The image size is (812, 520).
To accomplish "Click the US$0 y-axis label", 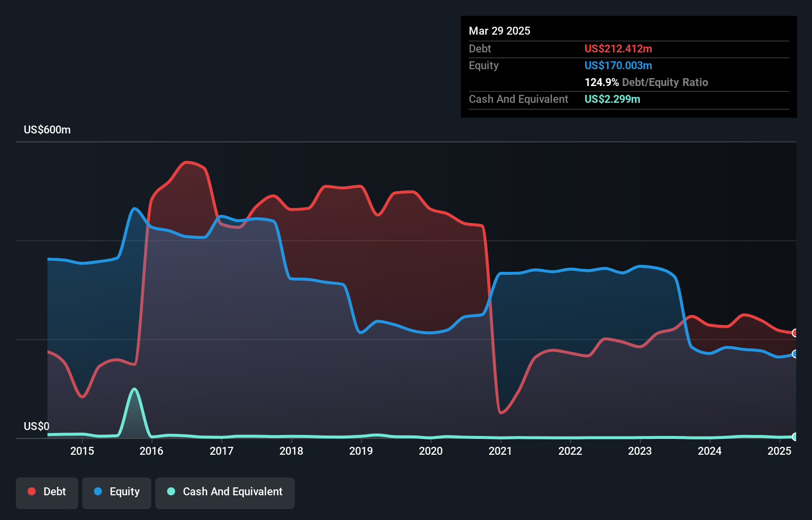I will [37, 426].
